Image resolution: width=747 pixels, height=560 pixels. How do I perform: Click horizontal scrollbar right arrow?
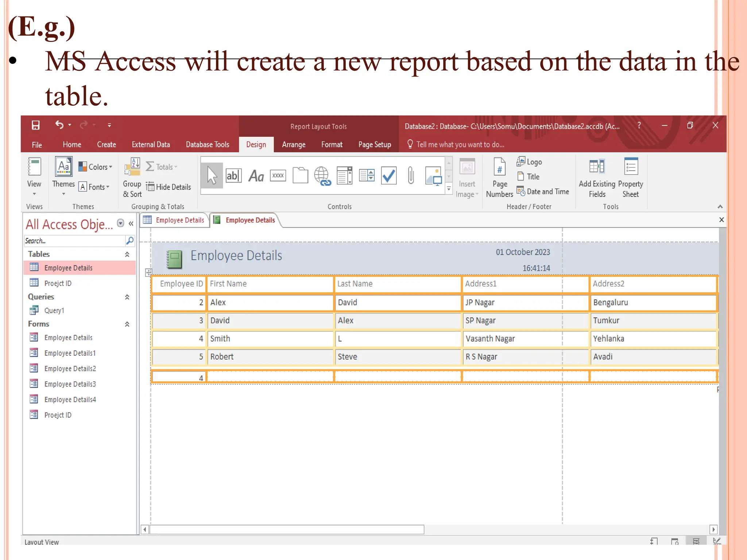(714, 529)
